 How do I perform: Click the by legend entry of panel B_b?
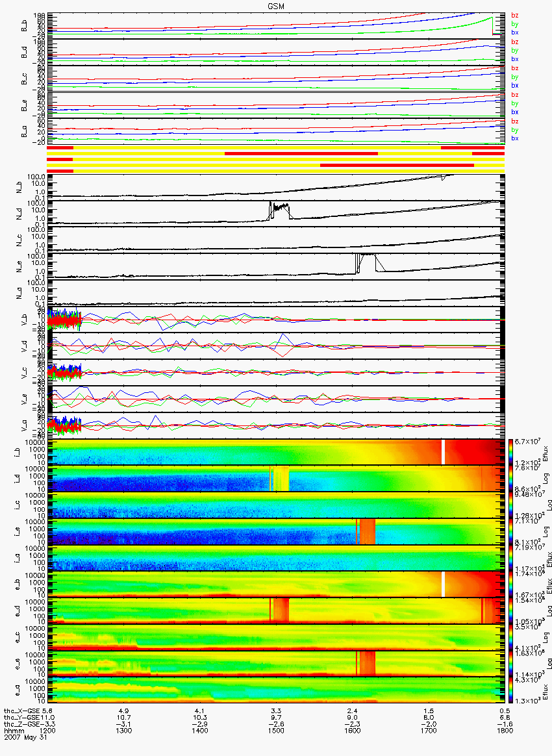click(515, 23)
